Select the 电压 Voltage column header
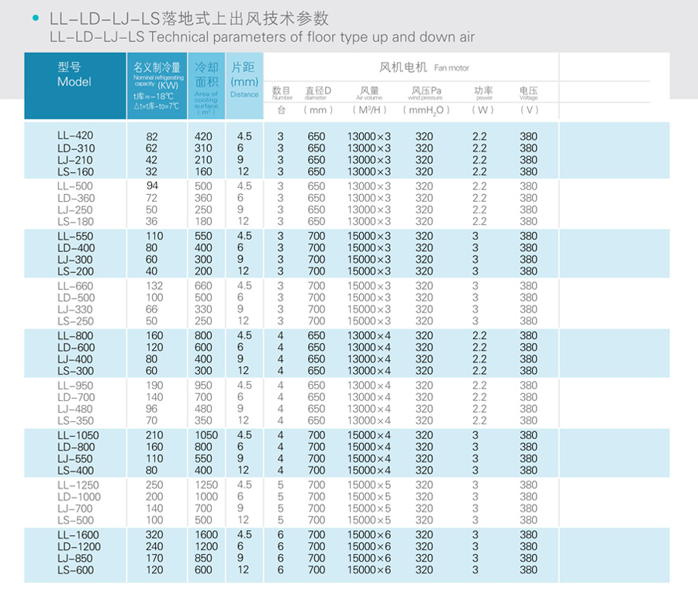This screenshot has width=698, height=616. click(528, 92)
